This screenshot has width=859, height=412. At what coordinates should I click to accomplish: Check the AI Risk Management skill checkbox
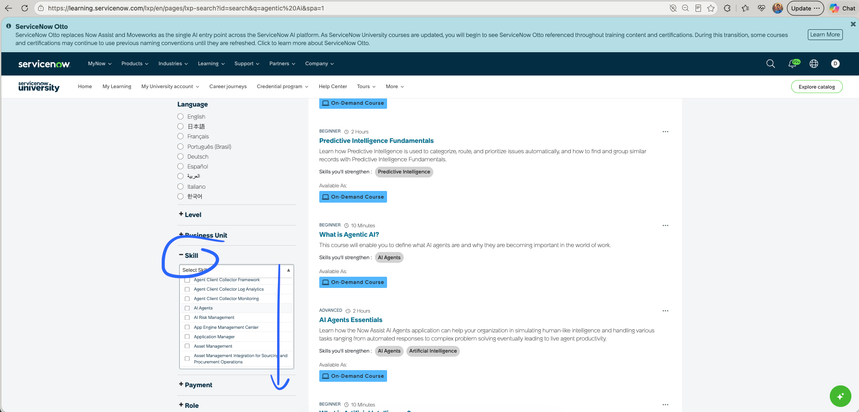point(187,317)
